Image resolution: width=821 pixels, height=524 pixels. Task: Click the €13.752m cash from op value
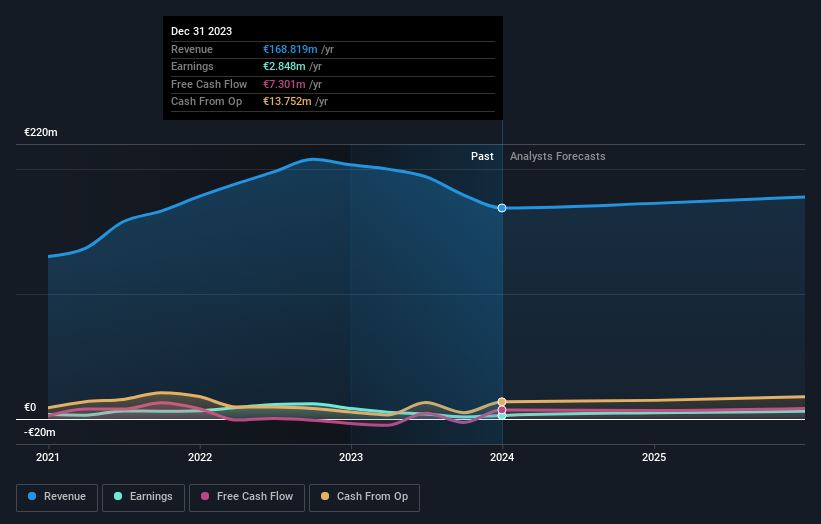click(287, 101)
